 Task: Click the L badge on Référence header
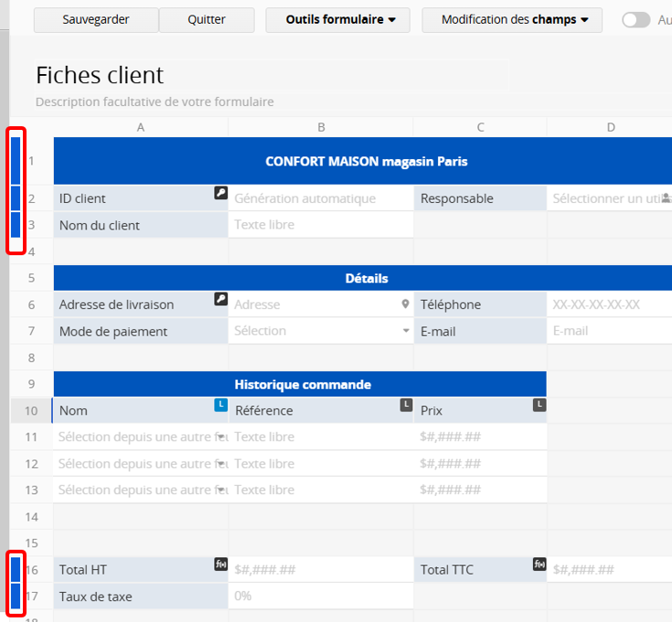pyautogui.click(x=405, y=404)
